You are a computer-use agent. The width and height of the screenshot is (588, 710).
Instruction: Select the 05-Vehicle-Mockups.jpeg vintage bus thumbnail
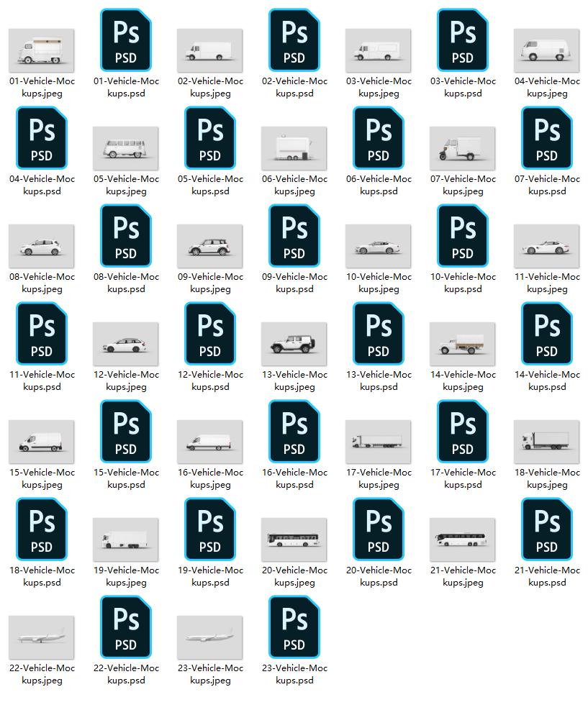click(126, 148)
